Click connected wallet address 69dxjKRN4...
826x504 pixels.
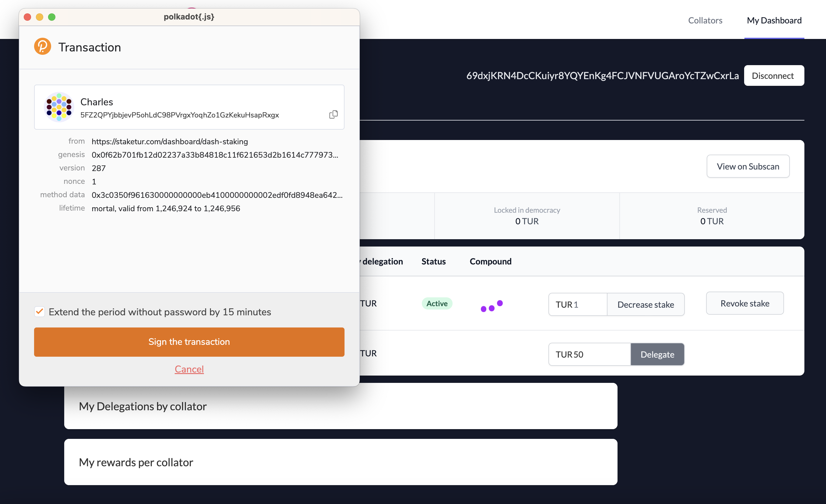pyautogui.click(x=602, y=75)
